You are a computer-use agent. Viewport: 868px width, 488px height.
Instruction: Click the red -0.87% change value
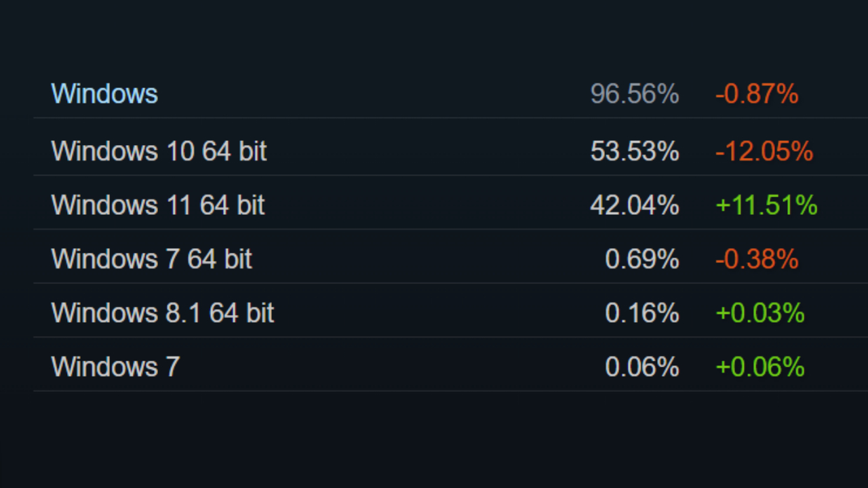coord(756,94)
